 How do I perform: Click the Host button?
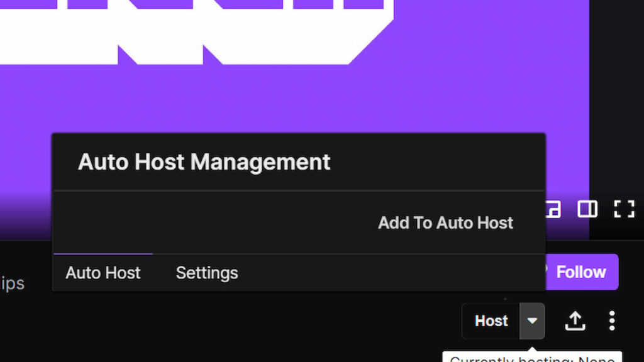point(491,321)
